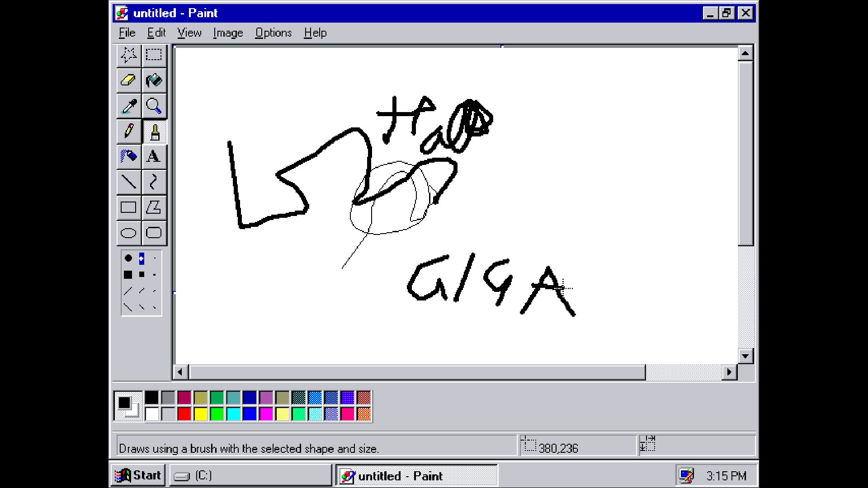
Task: Drag the horizontal scrollbar right
Action: click(730, 372)
